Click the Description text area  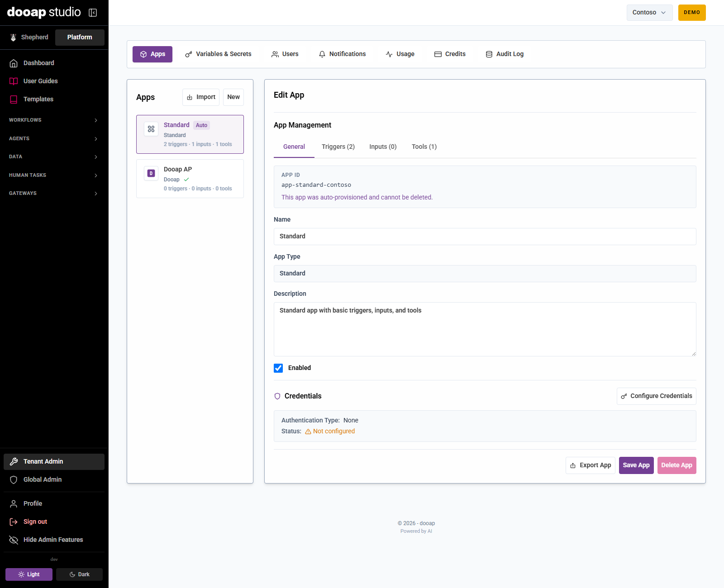pyautogui.click(x=485, y=329)
